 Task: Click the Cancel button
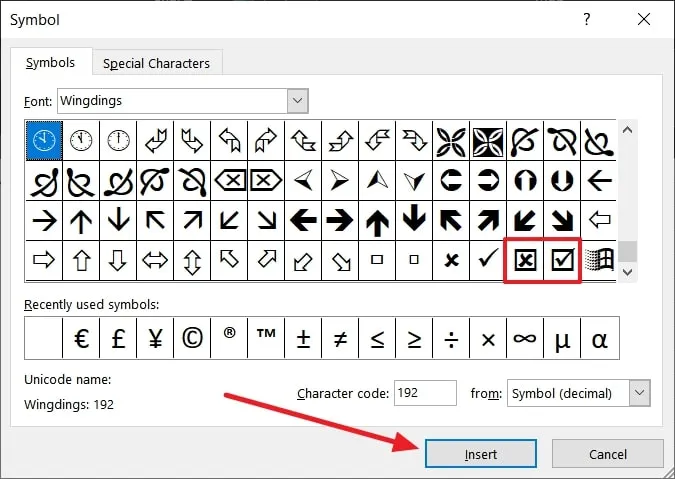pos(608,454)
